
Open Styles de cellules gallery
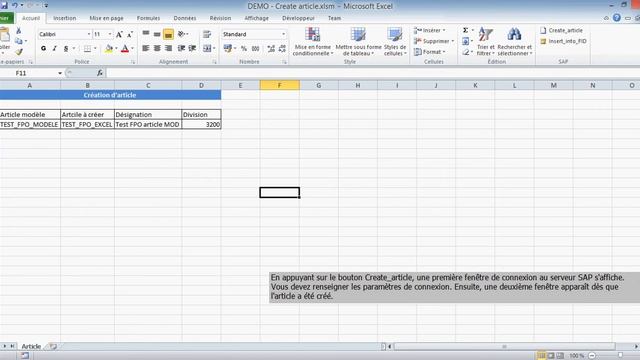click(x=395, y=41)
